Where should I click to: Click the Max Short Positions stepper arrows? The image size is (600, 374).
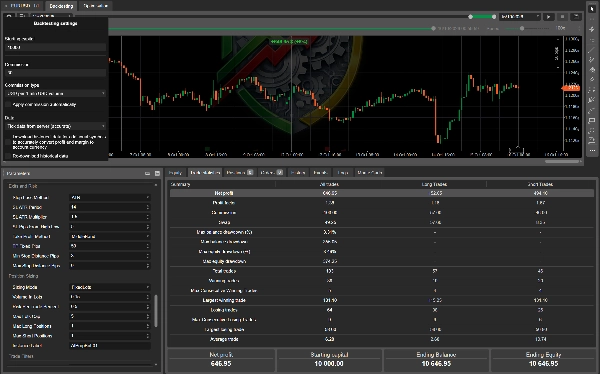pos(148,336)
